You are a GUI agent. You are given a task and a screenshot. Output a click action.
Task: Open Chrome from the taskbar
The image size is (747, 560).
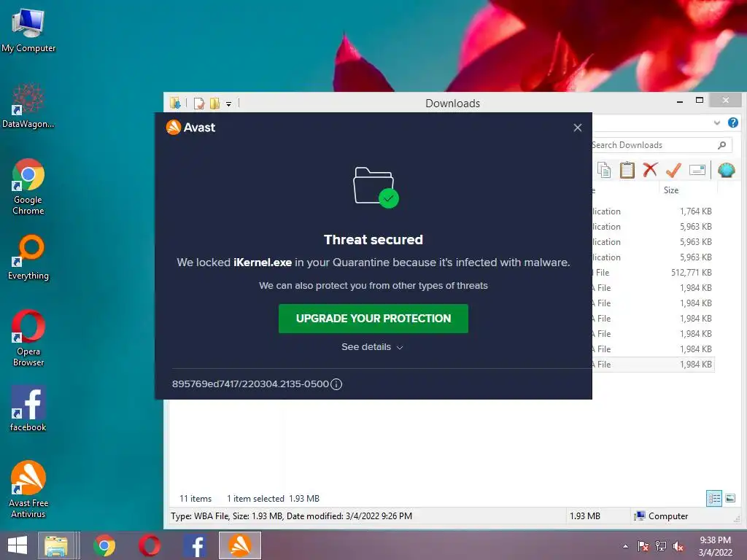104,545
